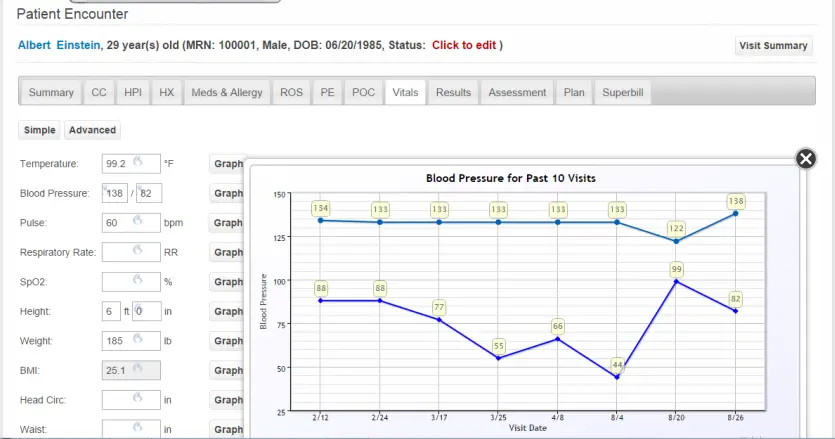Viewport: 835px width, 439px height.
Task: Switch to the CC tab
Action: 99,93
